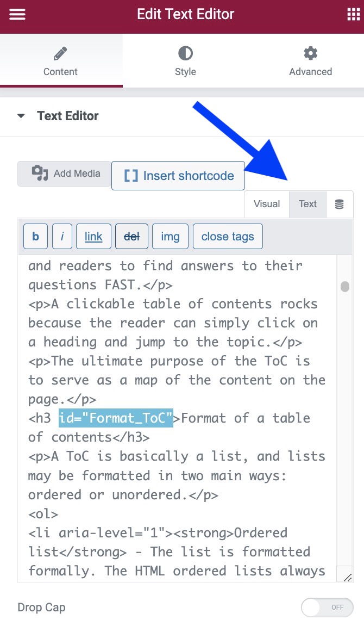Viewport: 364px width, 632px height.
Task: Click the Advanced gear icon
Action: [x=310, y=53]
